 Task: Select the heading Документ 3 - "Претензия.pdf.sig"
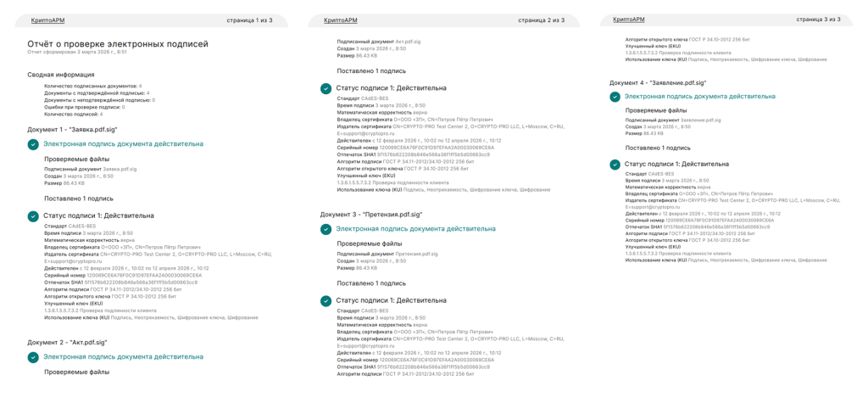370,215
